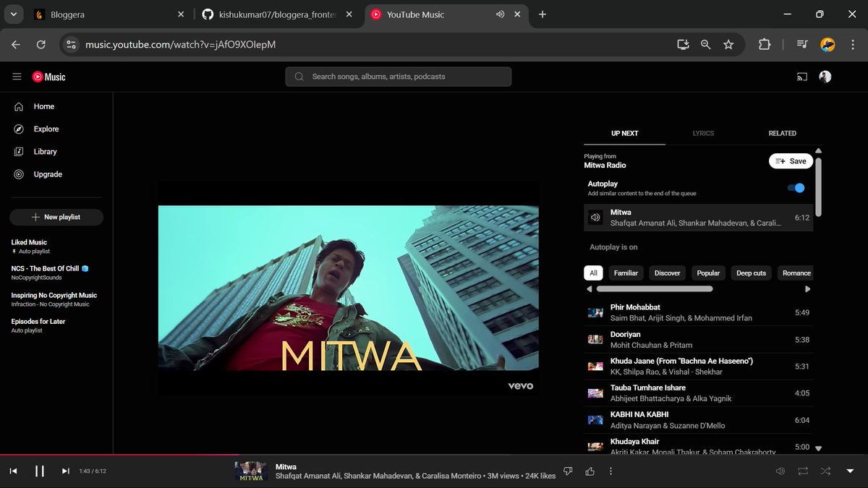Open the hamburger guide menu

[x=17, y=77]
